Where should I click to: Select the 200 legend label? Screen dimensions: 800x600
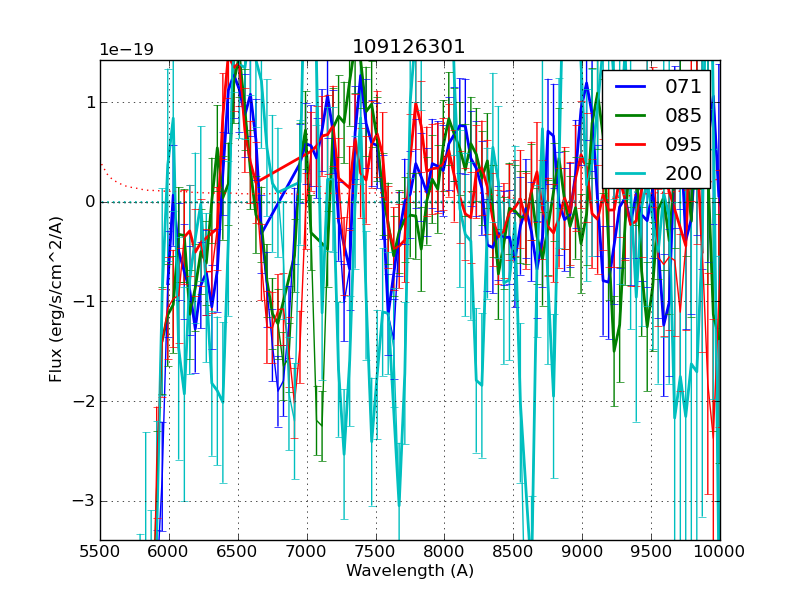(x=683, y=173)
